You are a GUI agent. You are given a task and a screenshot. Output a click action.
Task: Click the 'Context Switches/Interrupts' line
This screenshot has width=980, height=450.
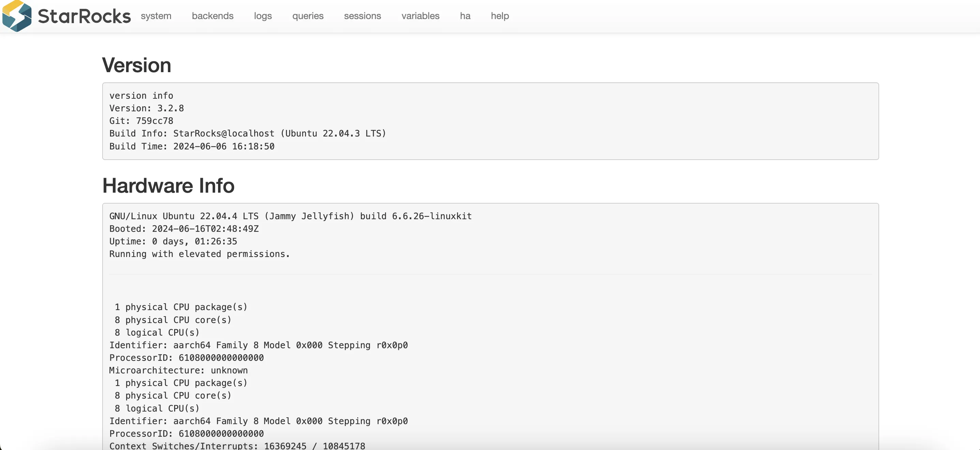pyautogui.click(x=237, y=446)
